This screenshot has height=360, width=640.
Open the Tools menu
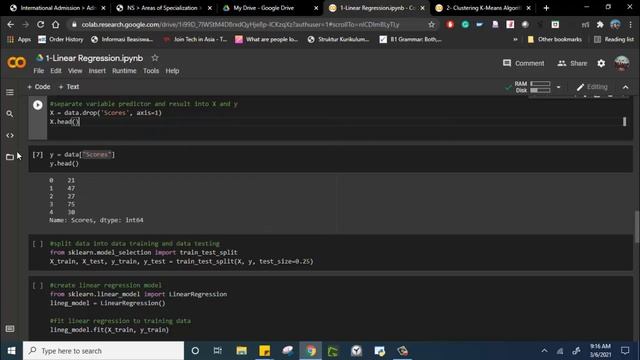coord(151,71)
